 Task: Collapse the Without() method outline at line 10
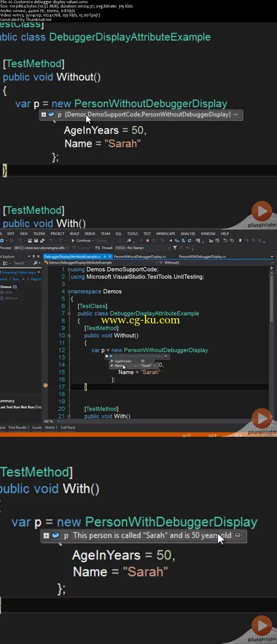point(69,336)
